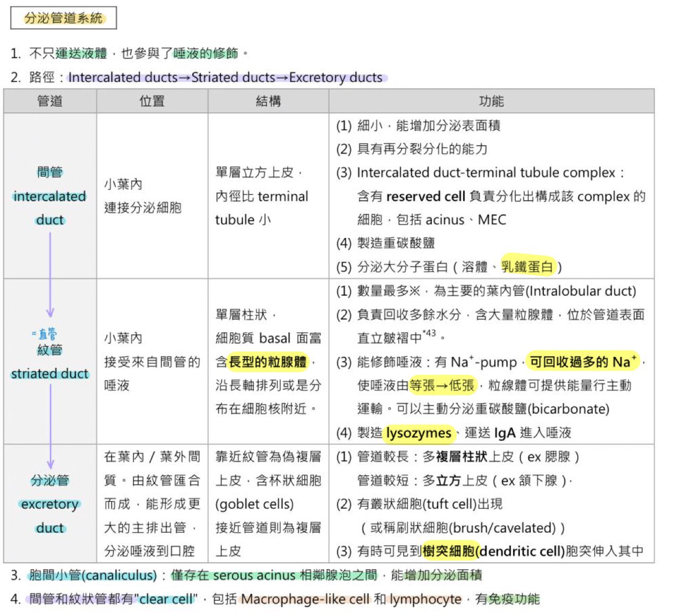
Task: Click the striated duct row label
Action: tap(50, 362)
